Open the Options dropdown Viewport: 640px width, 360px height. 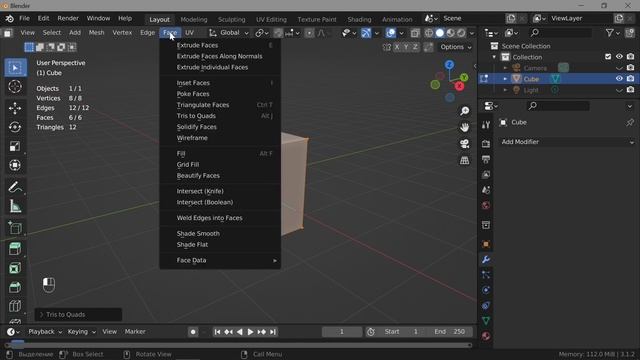[456, 47]
